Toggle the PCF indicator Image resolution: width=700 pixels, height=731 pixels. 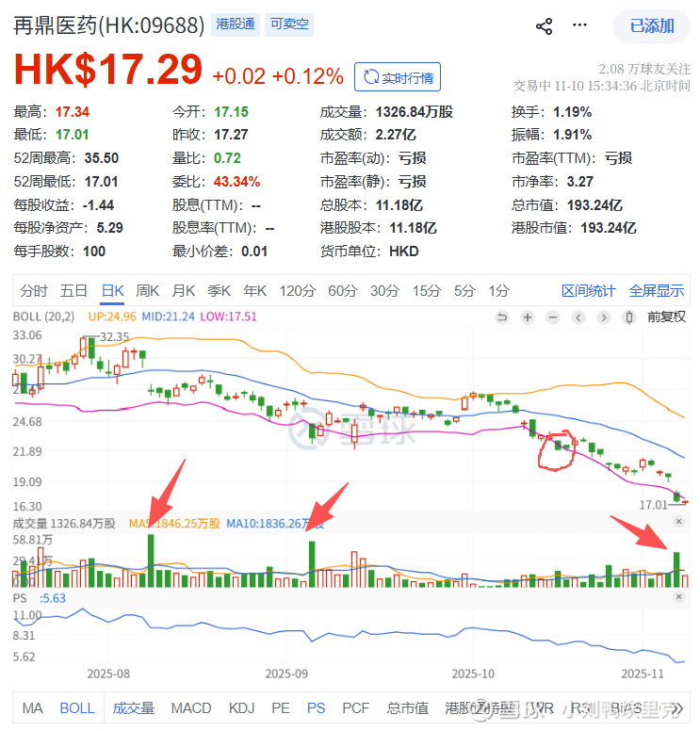pyautogui.click(x=356, y=708)
